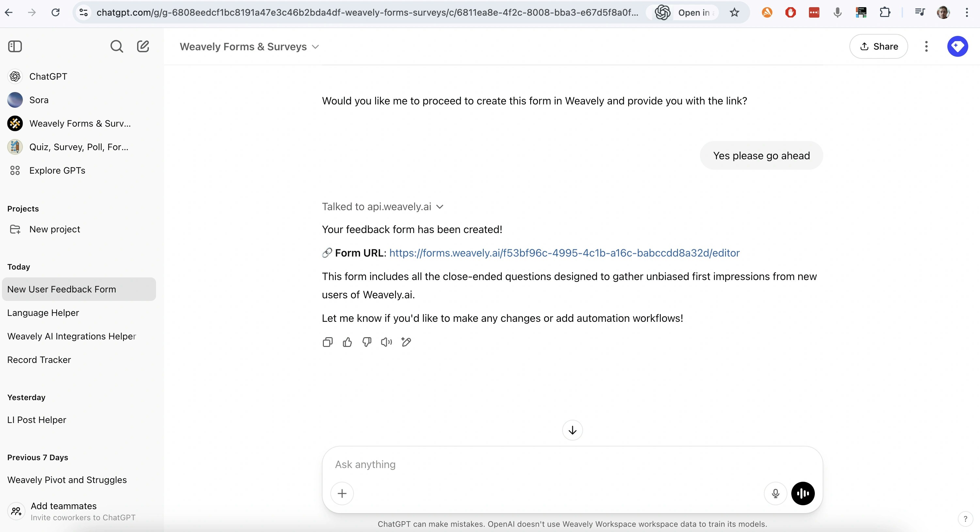The width and height of the screenshot is (980, 532).
Task: Create a New project
Action: point(55,229)
